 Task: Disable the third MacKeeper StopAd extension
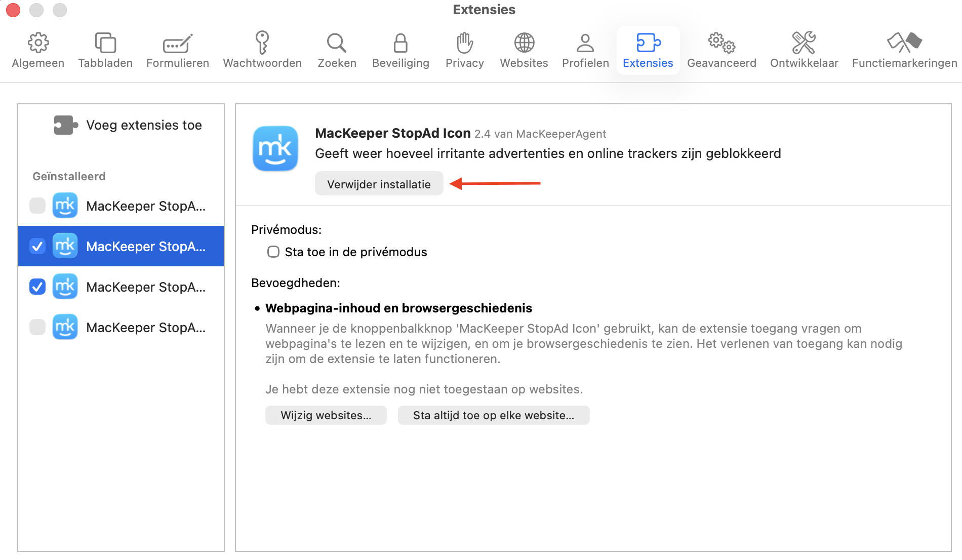37,287
